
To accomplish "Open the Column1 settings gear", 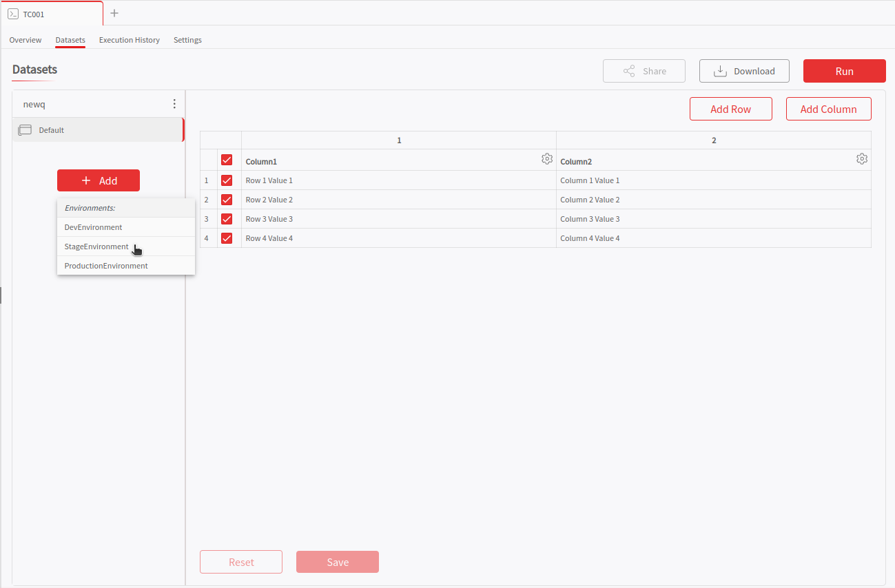I will point(547,158).
